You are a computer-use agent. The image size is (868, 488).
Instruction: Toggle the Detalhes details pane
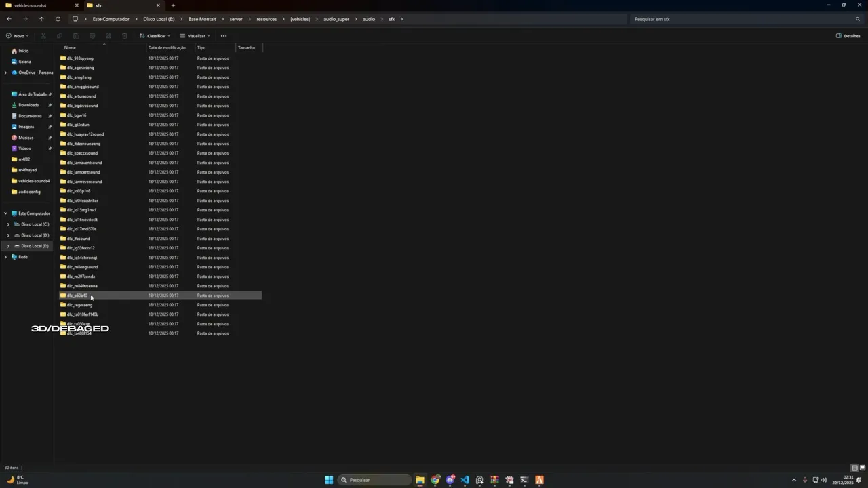tap(848, 36)
